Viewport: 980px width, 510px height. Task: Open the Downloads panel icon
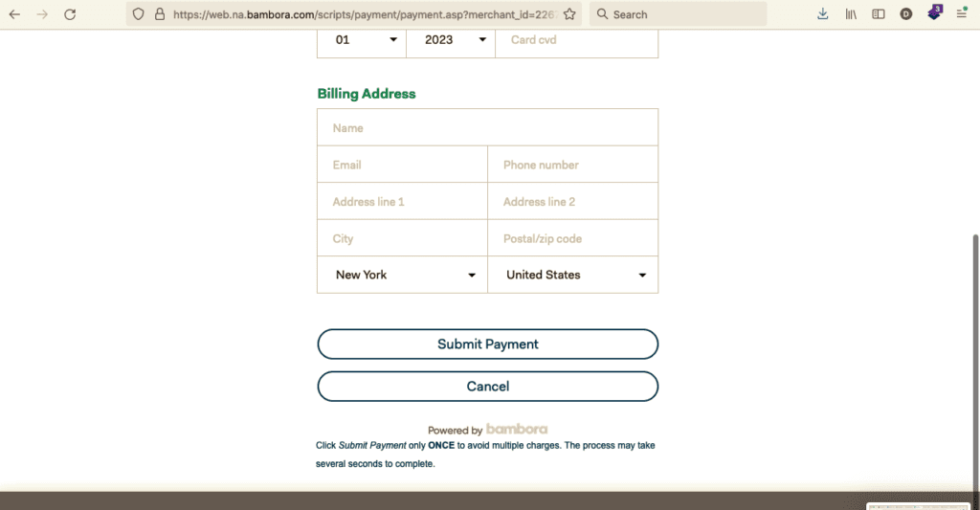(822, 13)
